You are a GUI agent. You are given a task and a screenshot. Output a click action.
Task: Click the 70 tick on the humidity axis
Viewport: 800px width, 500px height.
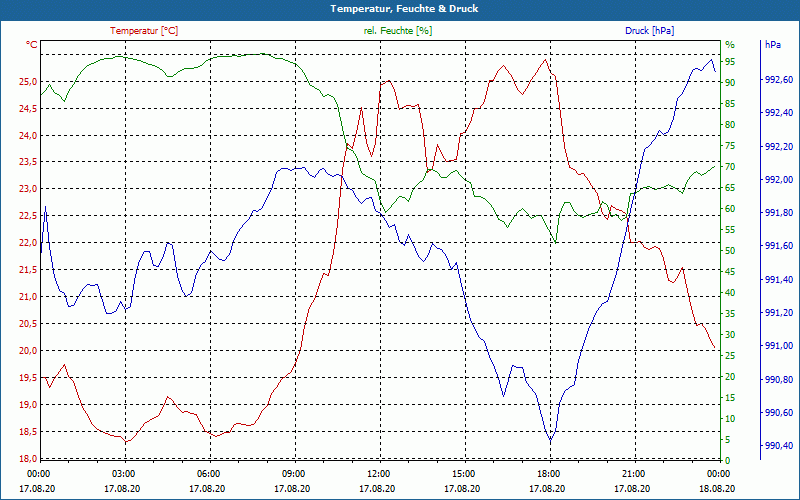click(730, 167)
